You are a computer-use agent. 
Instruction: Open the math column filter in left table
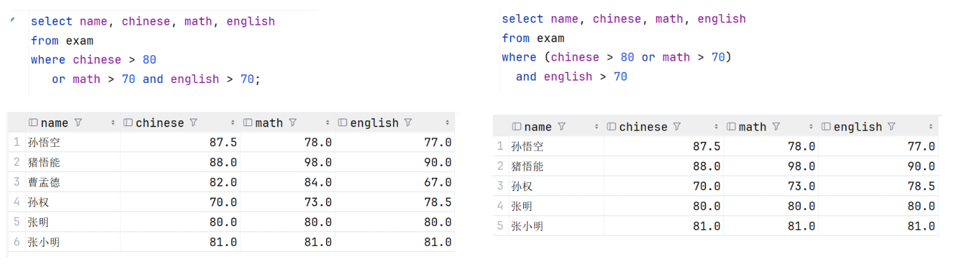coord(293,123)
